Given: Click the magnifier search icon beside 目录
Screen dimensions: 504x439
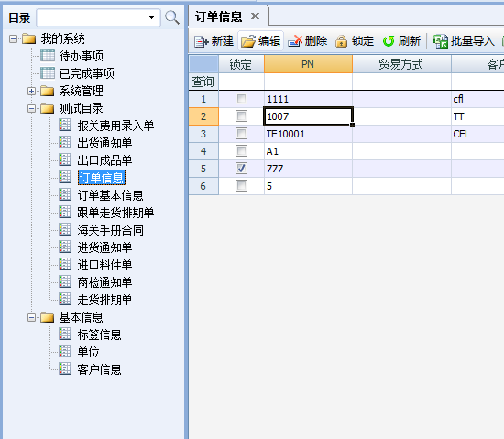Looking at the screenshot, I should pyautogui.click(x=172, y=17).
